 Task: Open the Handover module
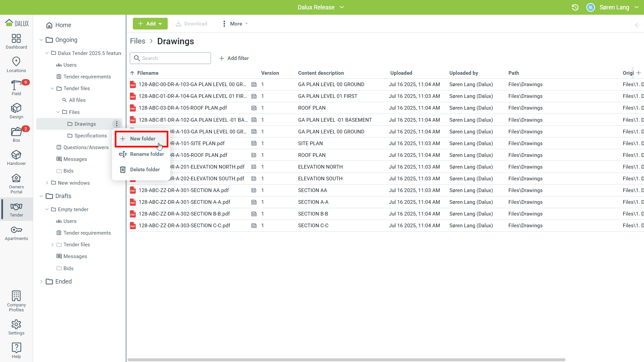coord(16,158)
